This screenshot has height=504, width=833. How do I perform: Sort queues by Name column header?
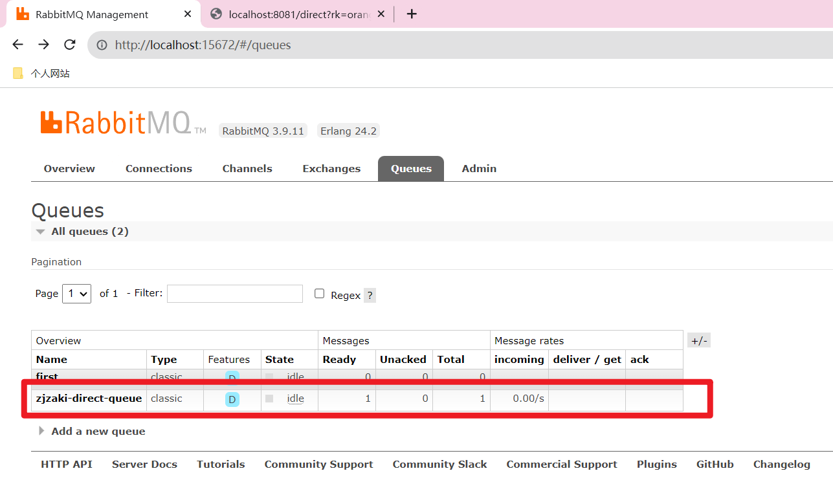[x=52, y=360]
